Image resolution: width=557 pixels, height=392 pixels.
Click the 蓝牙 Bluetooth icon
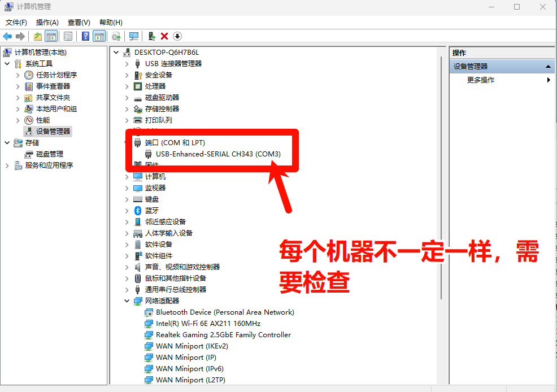pos(138,211)
